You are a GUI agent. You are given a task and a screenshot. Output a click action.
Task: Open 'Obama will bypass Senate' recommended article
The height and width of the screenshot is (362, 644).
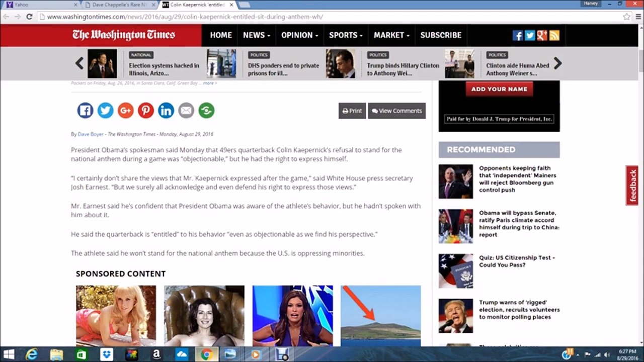click(519, 224)
